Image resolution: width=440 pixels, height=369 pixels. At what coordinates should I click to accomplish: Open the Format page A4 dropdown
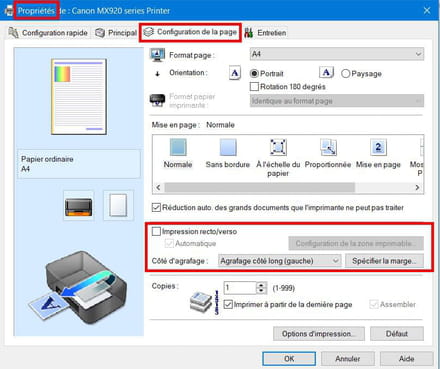337,54
